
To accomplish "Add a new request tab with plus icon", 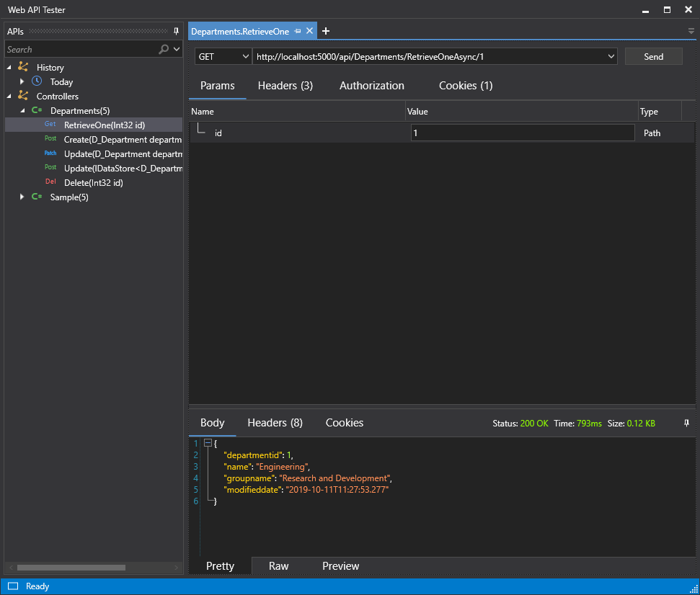I will coord(326,31).
